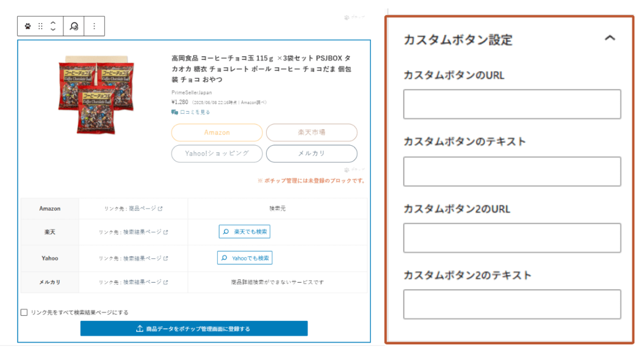Open block options three-dot menu

pyautogui.click(x=94, y=26)
